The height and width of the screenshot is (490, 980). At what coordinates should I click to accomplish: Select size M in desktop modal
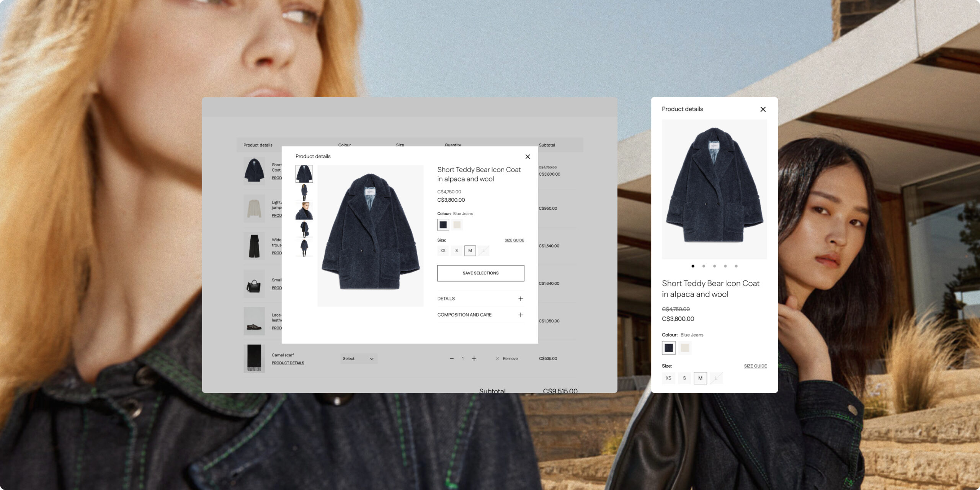[x=470, y=251]
